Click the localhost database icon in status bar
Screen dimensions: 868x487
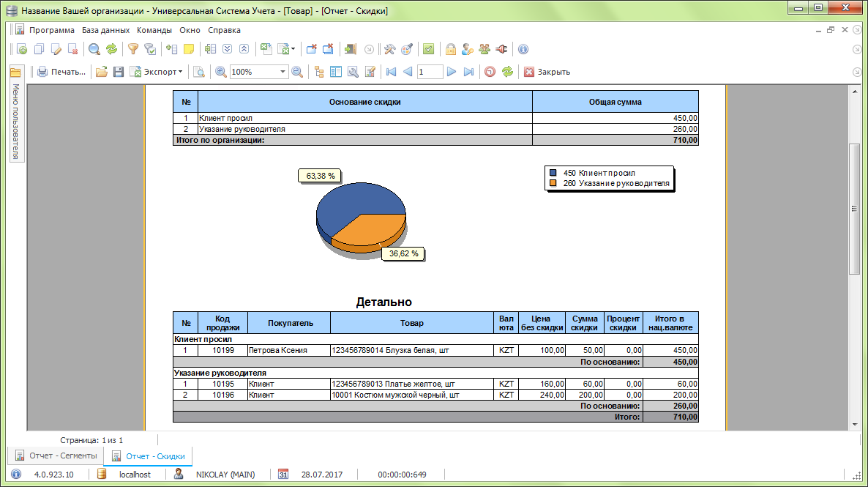(x=102, y=475)
